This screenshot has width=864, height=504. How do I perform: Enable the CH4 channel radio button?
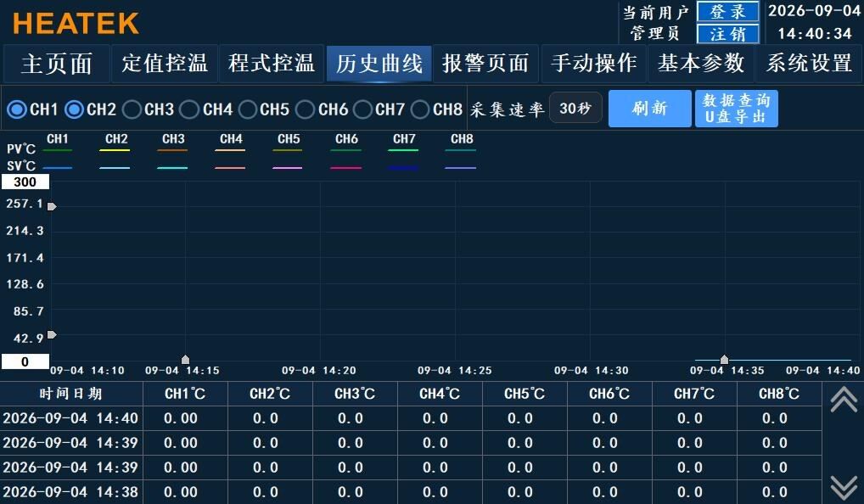[x=189, y=109]
